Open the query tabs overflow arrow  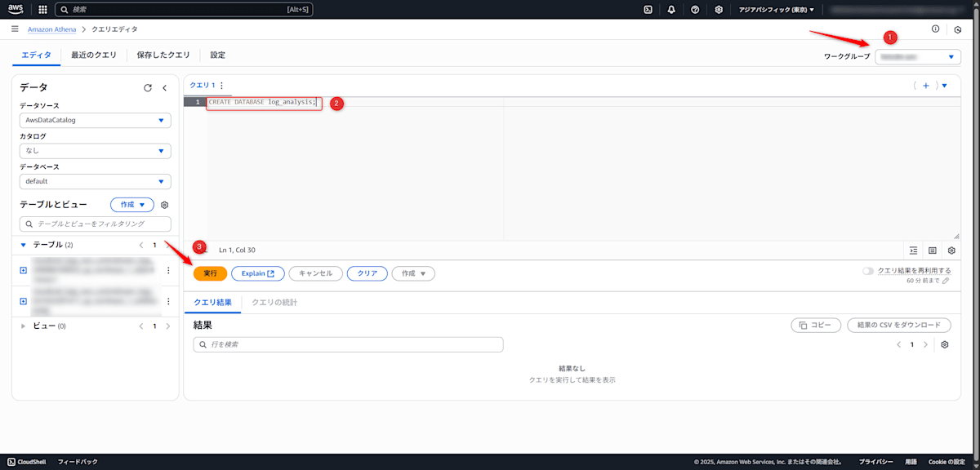click(x=945, y=85)
